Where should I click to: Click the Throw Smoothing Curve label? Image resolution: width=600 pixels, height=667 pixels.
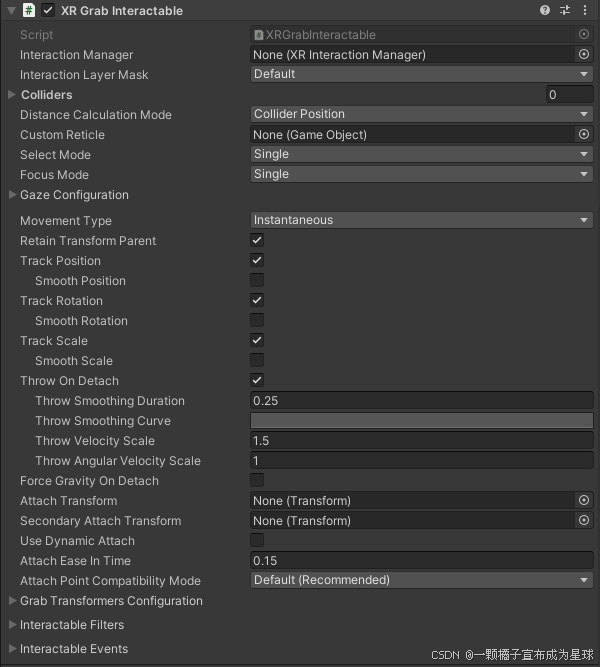(103, 421)
